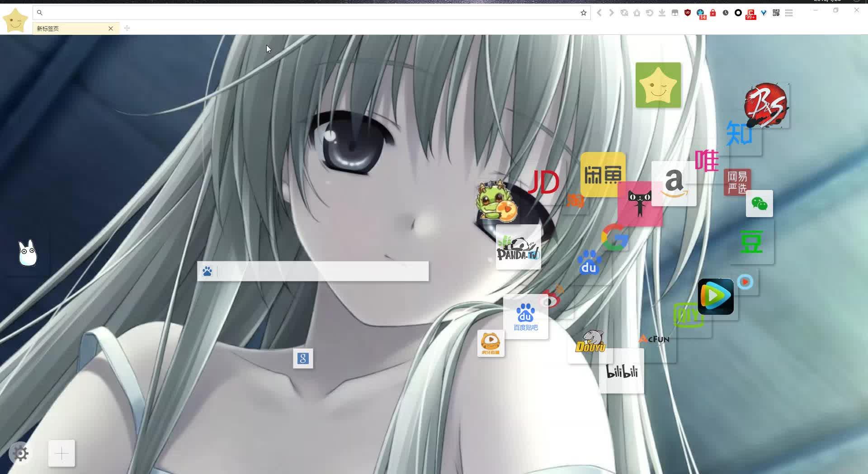Go forward with the right arrow

point(611,13)
